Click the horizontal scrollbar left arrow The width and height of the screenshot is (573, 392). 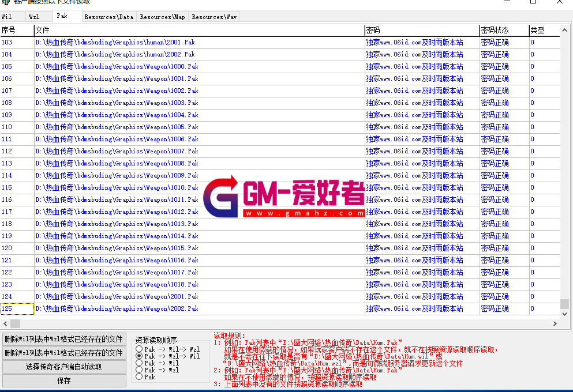(x=5, y=323)
